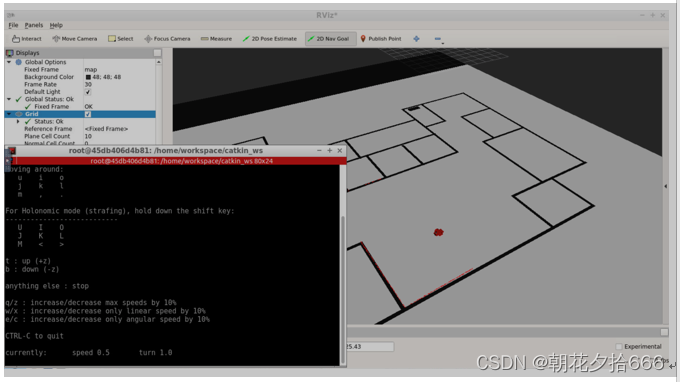Maximize the terminal window

330,150
